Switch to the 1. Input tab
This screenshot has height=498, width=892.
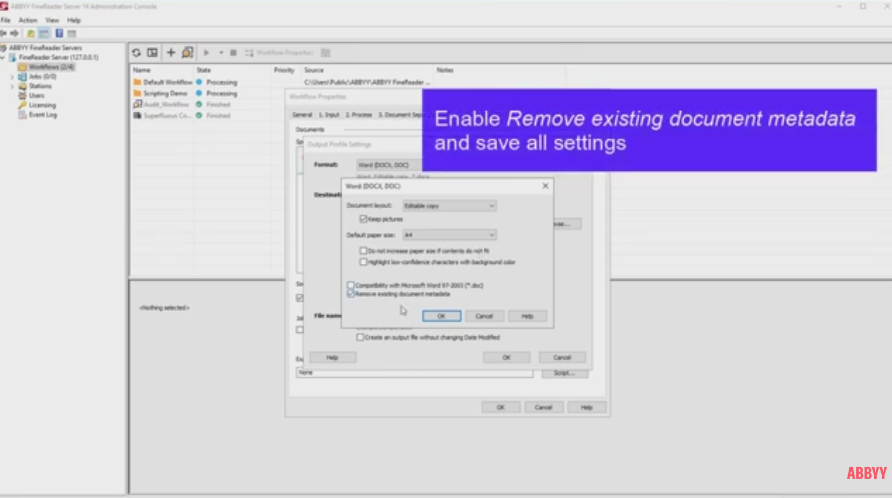(329, 115)
